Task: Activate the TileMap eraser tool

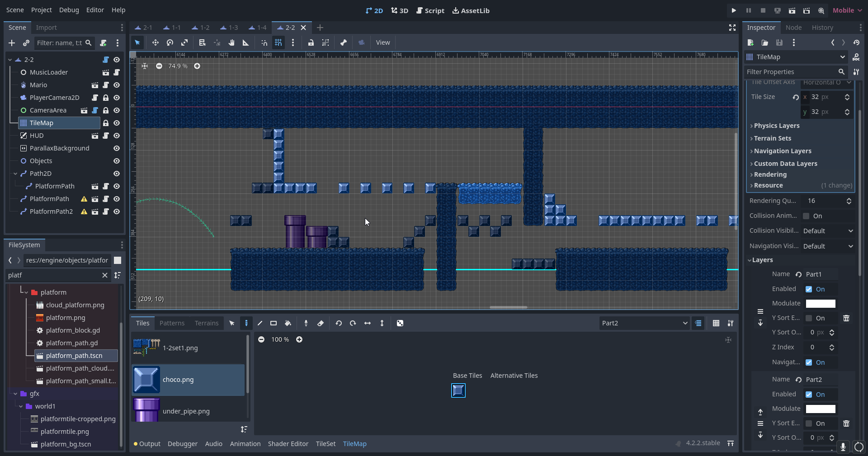Action: [x=321, y=323]
